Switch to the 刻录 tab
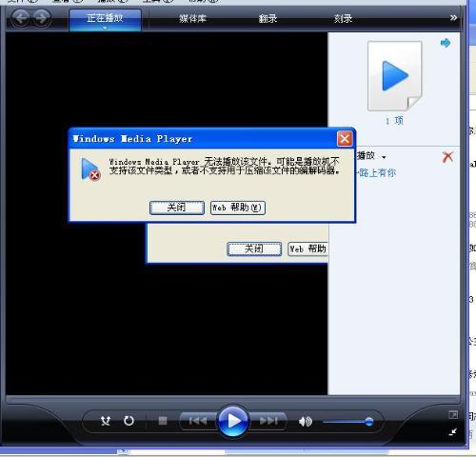Viewport: 476px width, 457px height. (343, 19)
